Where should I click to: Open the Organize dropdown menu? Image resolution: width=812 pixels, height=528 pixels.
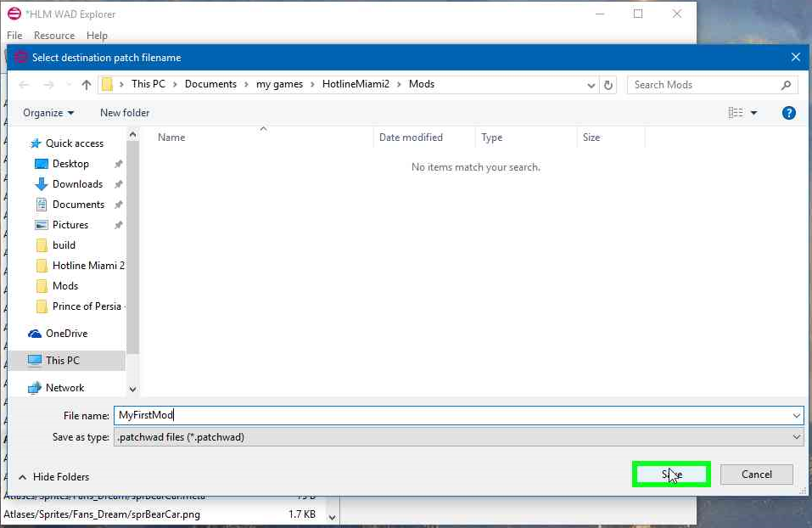click(48, 112)
